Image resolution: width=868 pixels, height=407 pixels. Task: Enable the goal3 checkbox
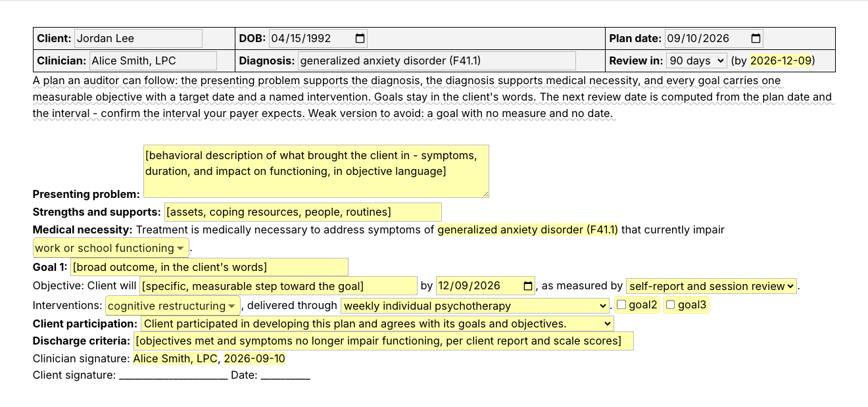pyautogui.click(x=671, y=305)
